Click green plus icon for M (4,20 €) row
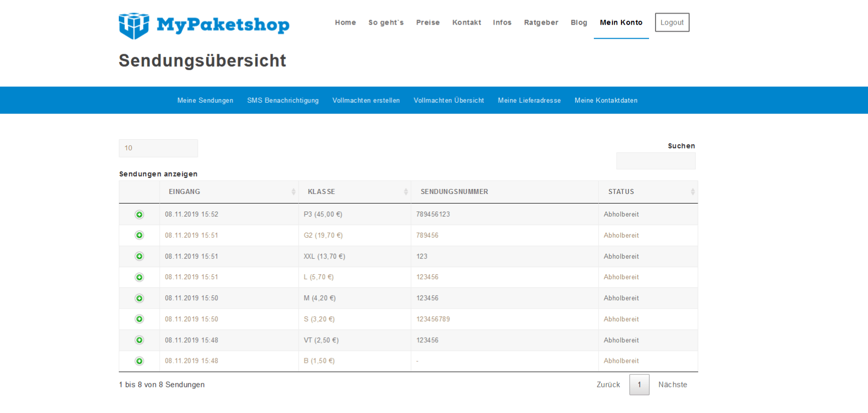The width and height of the screenshot is (868, 413). (x=139, y=298)
